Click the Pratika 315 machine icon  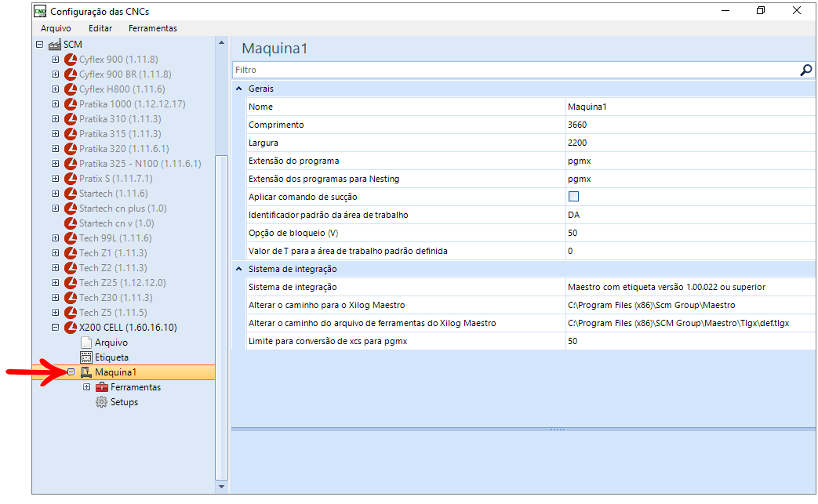point(71,134)
